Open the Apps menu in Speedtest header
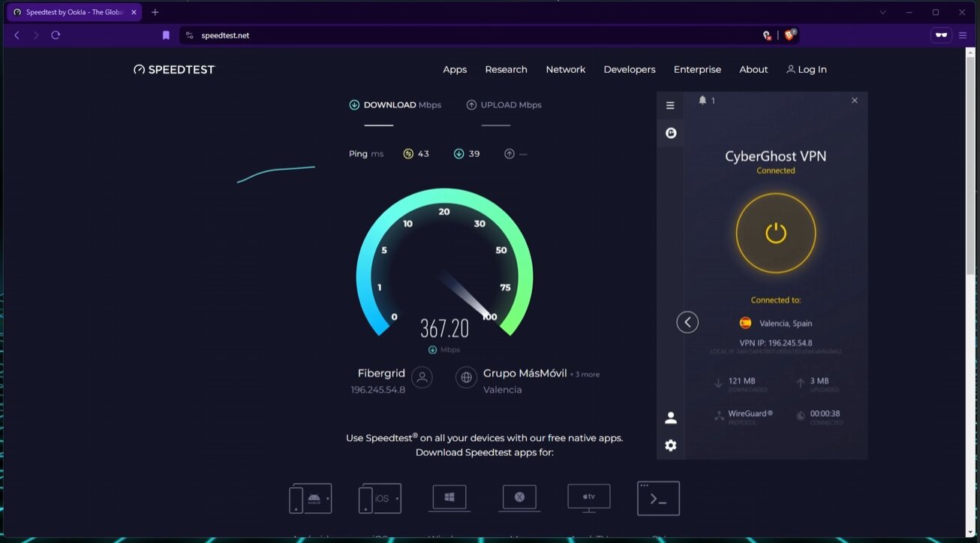 tap(455, 70)
